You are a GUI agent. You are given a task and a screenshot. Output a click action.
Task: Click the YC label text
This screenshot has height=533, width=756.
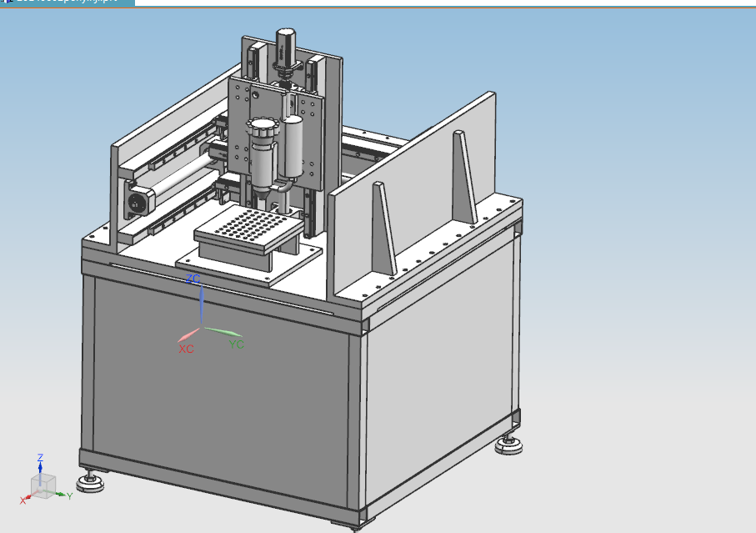(236, 344)
